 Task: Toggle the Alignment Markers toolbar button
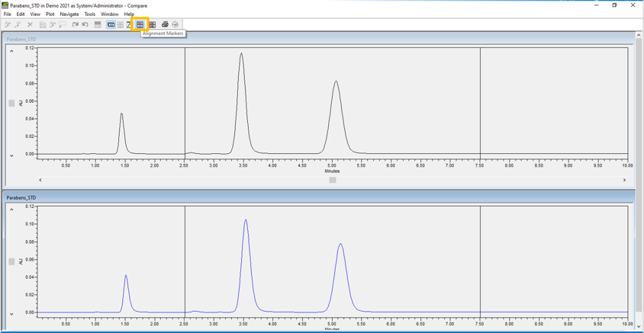tap(140, 24)
